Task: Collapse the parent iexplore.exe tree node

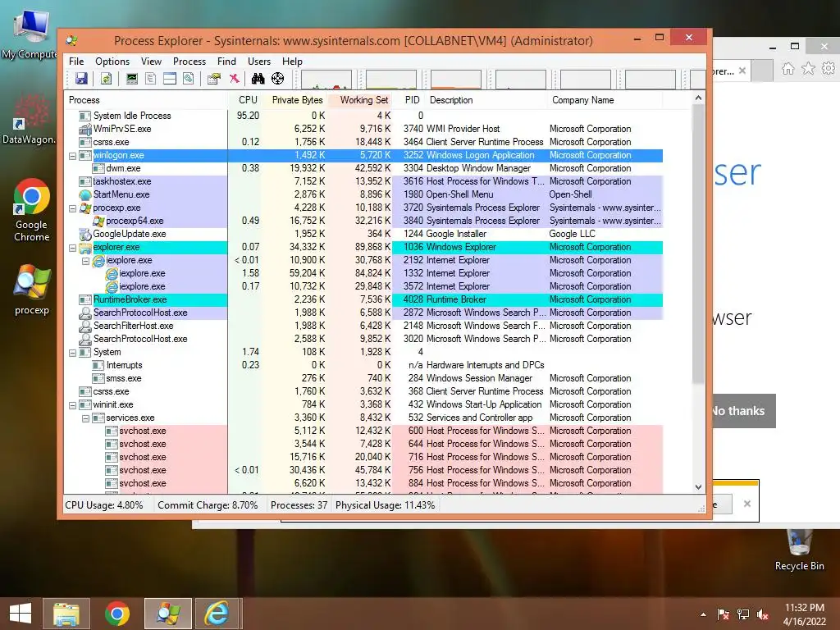Action: coord(85,261)
